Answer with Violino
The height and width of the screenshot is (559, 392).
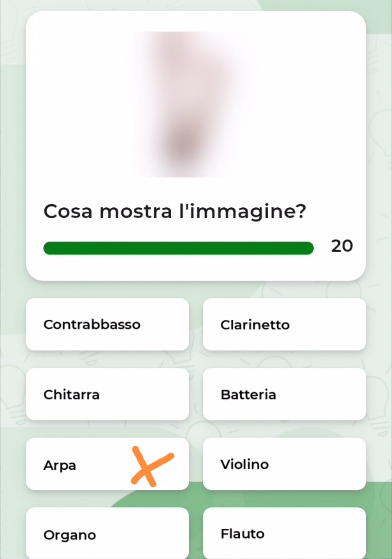coord(285,464)
